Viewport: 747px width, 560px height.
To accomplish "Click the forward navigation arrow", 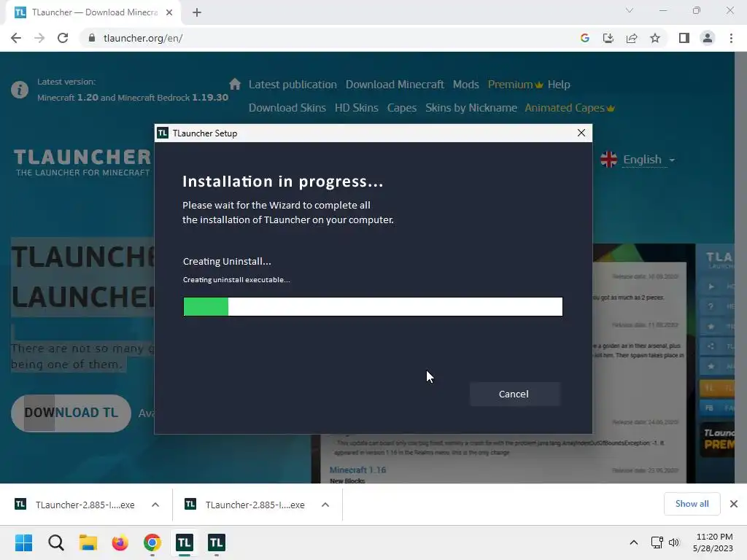I will [39, 38].
